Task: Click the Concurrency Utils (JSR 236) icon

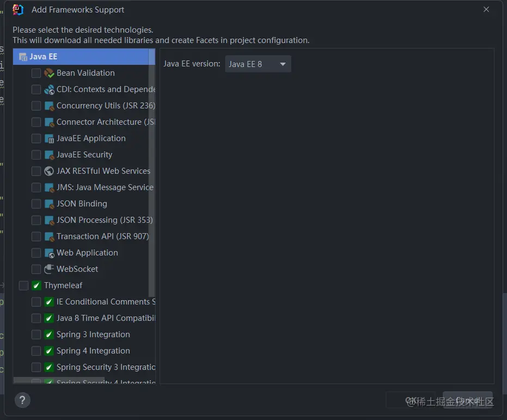Action: click(x=49, y=106)
